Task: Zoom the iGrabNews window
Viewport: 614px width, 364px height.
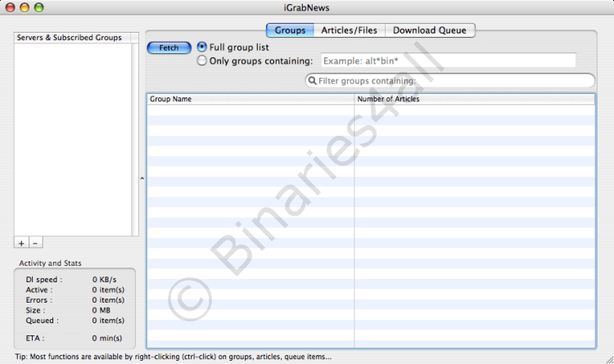Action: tap(38, 7)
